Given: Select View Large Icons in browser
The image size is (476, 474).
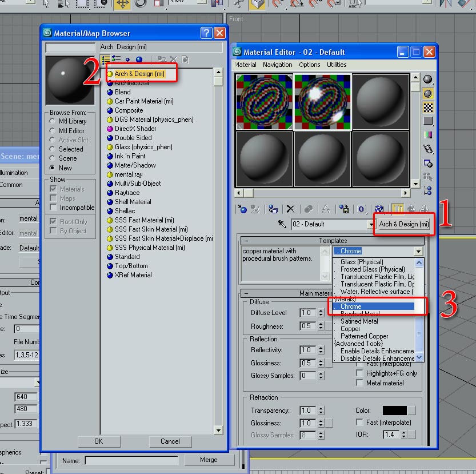Looking at the screenshot, I should pos(139,59).
